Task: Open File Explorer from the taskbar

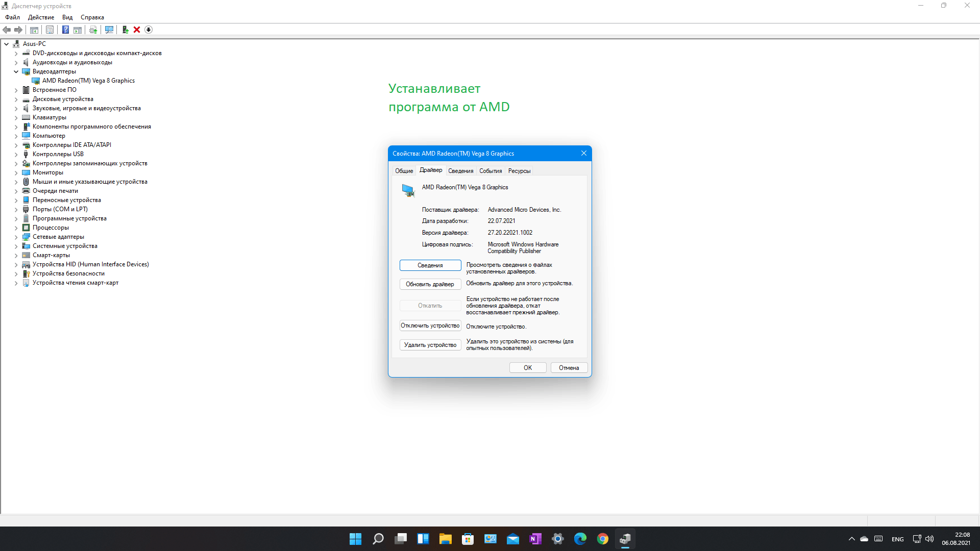Action: coord(446,539)
